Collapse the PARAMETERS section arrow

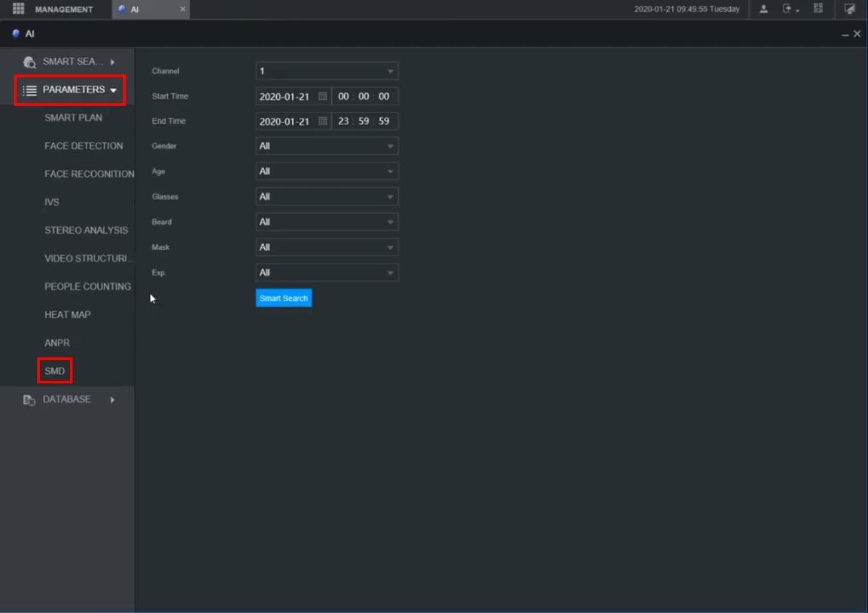[x=114, y=91]
